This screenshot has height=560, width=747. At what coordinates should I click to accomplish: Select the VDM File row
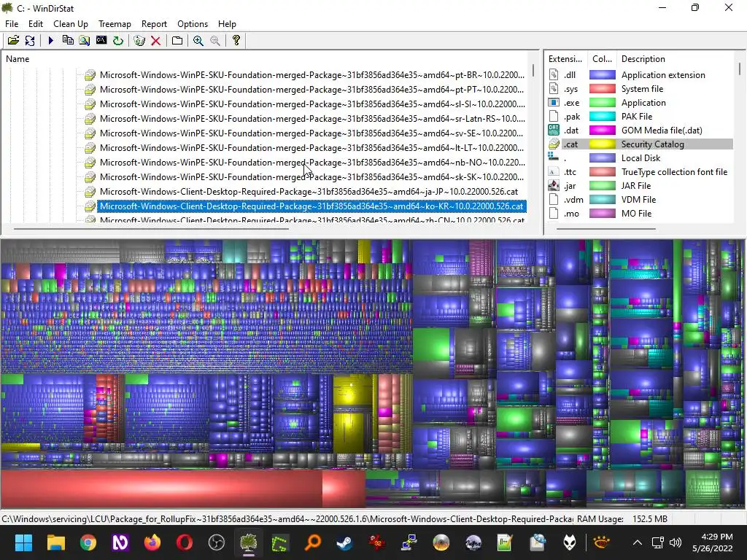pos(640,199)
